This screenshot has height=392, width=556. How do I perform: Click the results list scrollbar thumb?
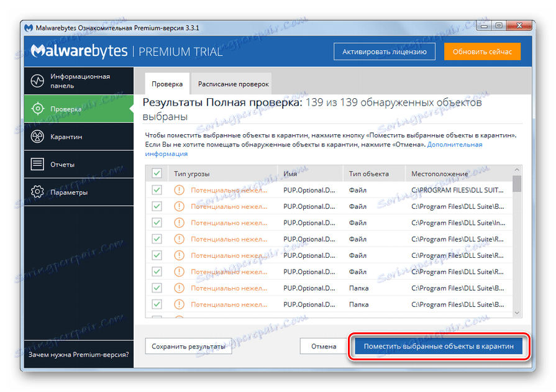[517, 183]
